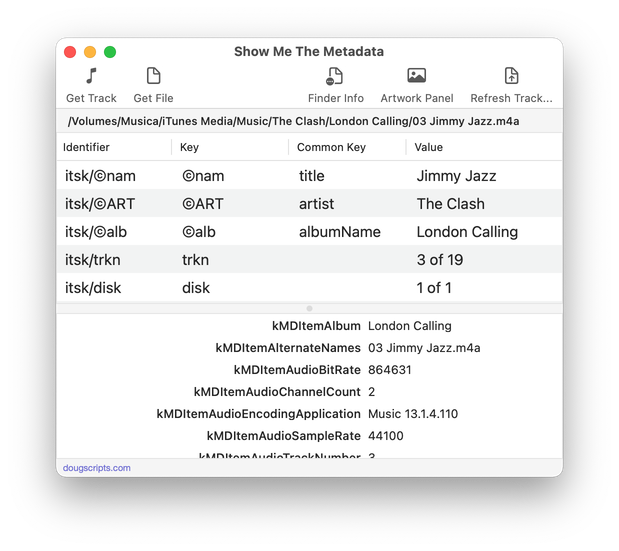The width and height of the screenshot is (619, 551).
Task: Click the title common key cell
Action: (311, 176)
